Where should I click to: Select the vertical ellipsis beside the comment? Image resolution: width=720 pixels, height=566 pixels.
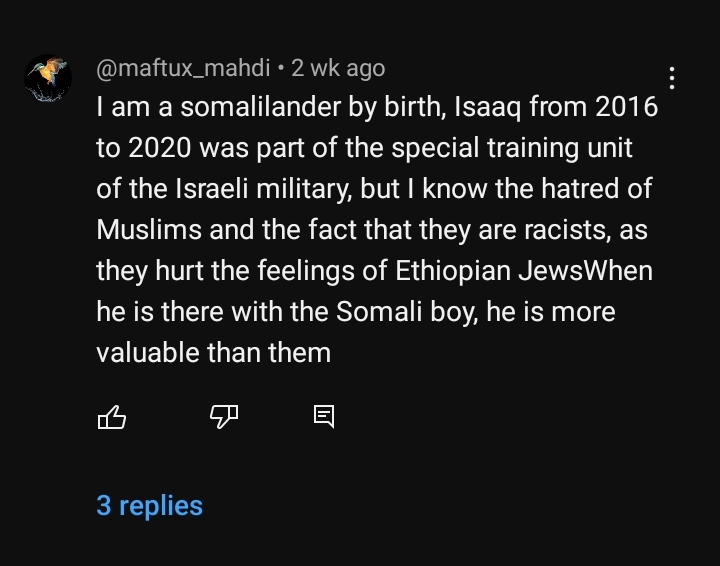click(672, 78)
